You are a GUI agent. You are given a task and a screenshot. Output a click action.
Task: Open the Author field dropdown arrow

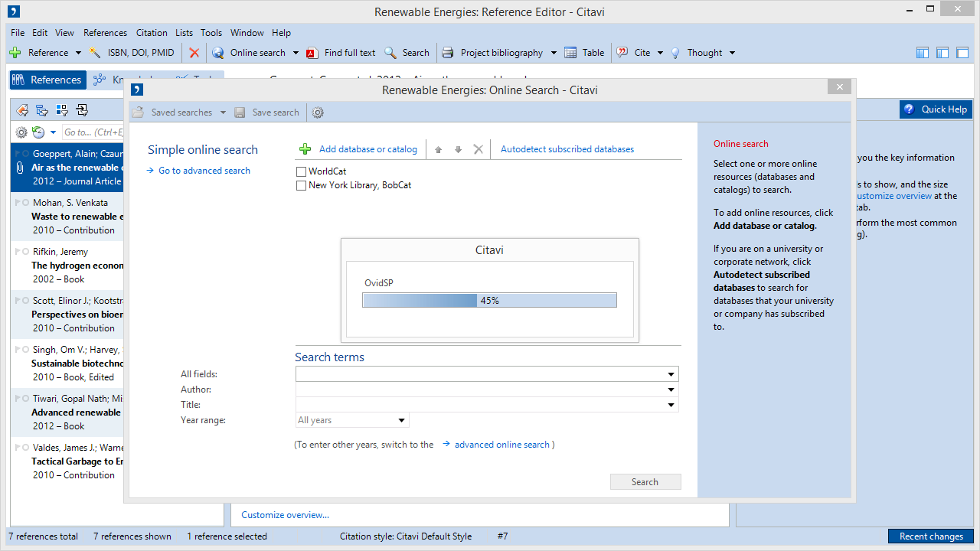point(671,390)
